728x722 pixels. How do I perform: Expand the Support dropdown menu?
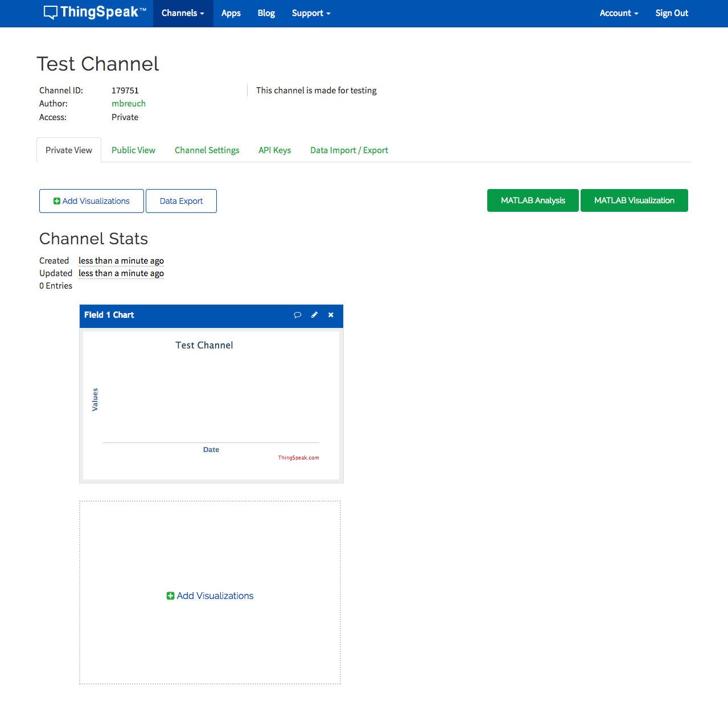[311, 13]
